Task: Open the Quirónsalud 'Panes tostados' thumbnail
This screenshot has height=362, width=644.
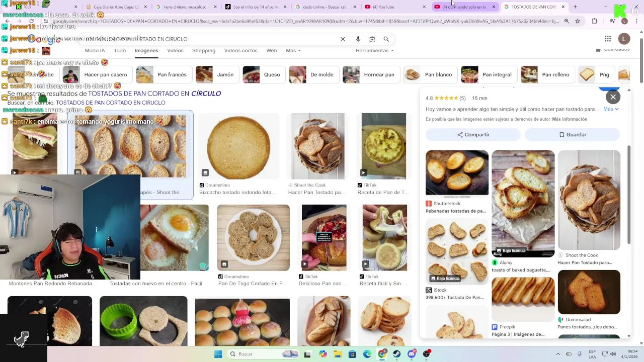Action: pos(589,292)
